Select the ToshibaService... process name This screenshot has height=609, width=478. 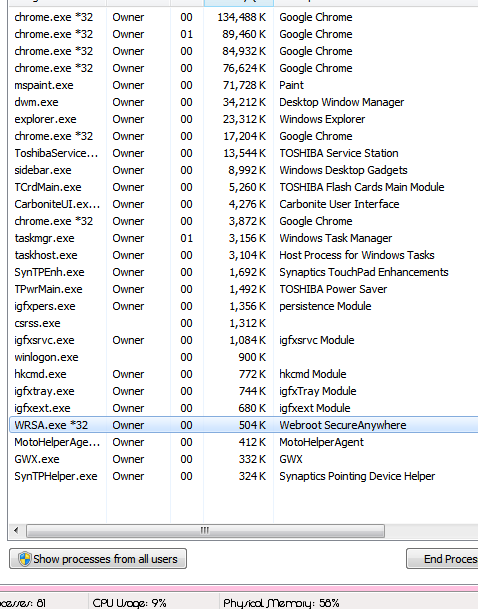click(x=56, y=153)
